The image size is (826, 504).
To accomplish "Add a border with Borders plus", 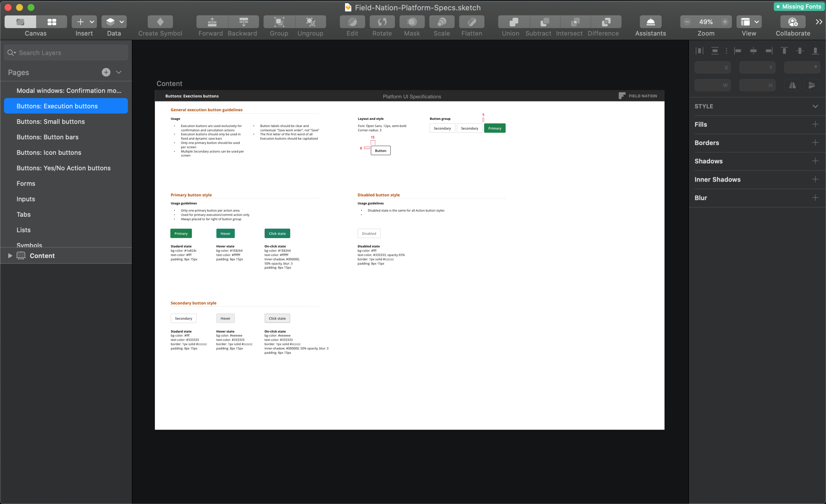I will 815,143.
